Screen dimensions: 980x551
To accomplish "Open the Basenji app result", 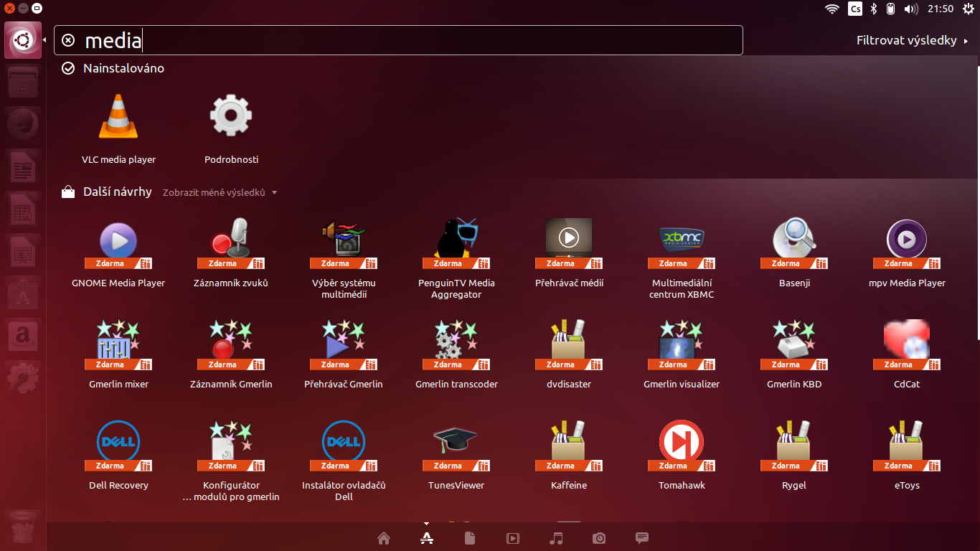I will coord(794,253).
